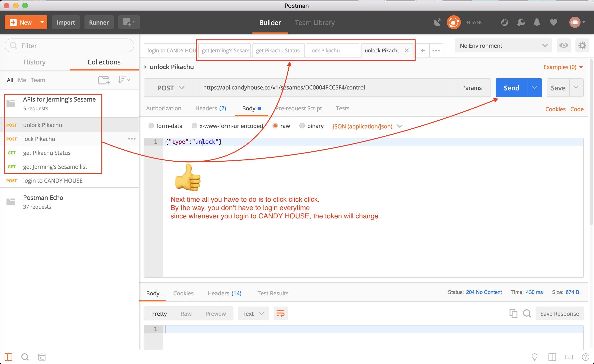The image size is (594, 364).
Task: Select the binary radio button
Action: pyautogui.click(x=302, y=126)
